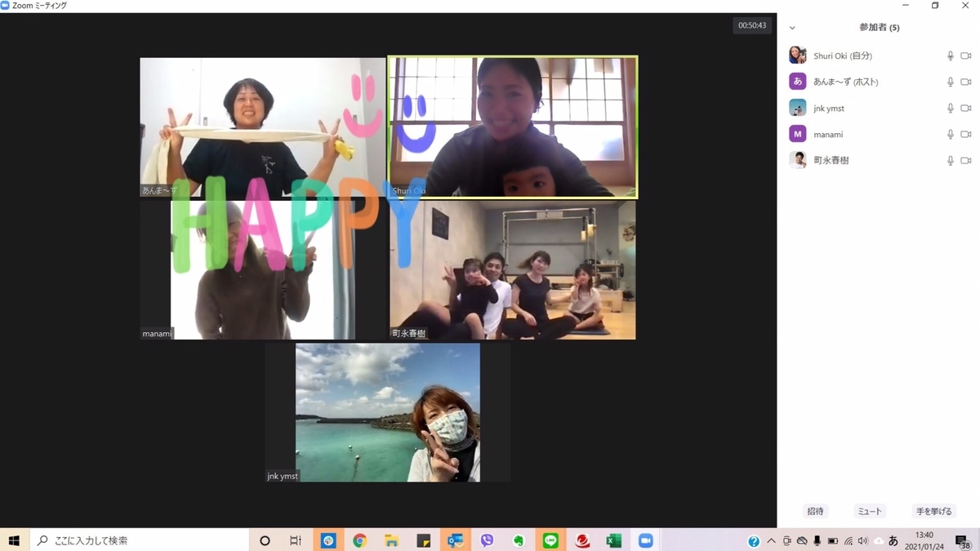Click the microphone icon beside jnk ymst

point(950,109)
